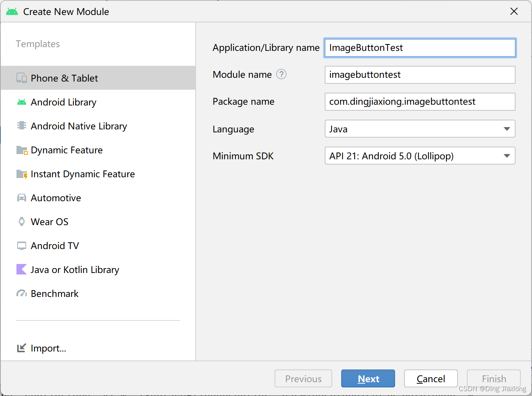Click the Language label

coord(233,129)
